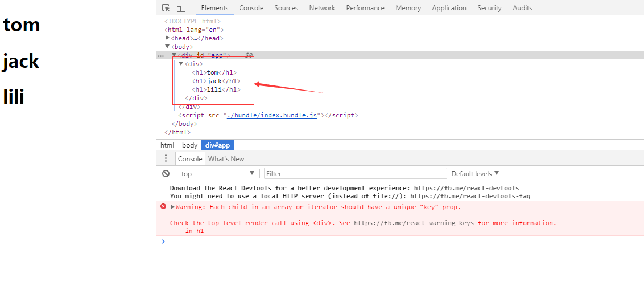Open the ./bundle/index.bundle.js script link
The image size is (644, 306).
(273, 116)
